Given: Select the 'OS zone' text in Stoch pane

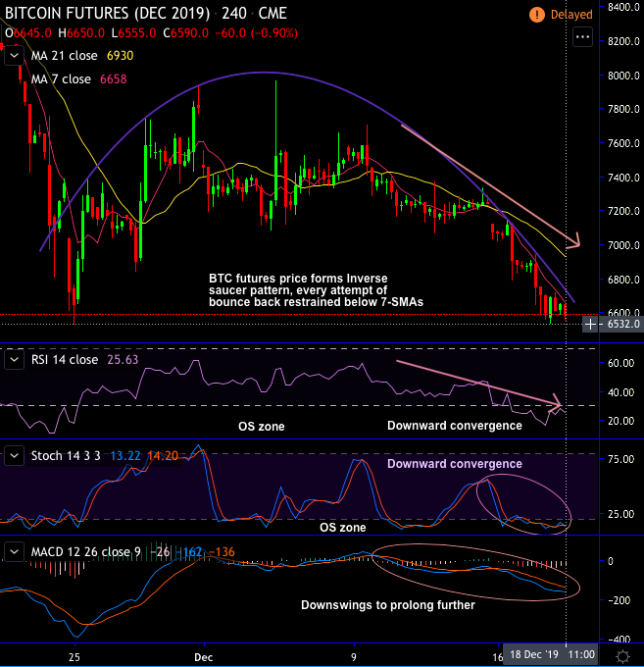Looking at the screenshot, I should 343,528.
